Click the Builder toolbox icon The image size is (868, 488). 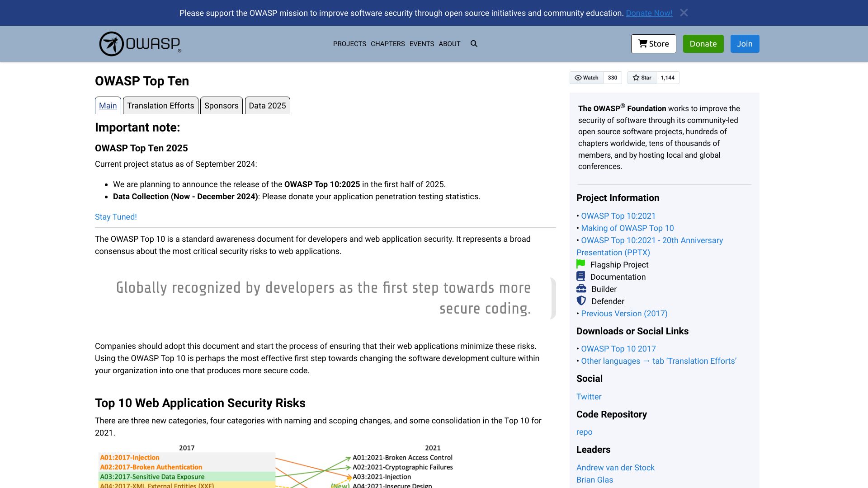581,289
